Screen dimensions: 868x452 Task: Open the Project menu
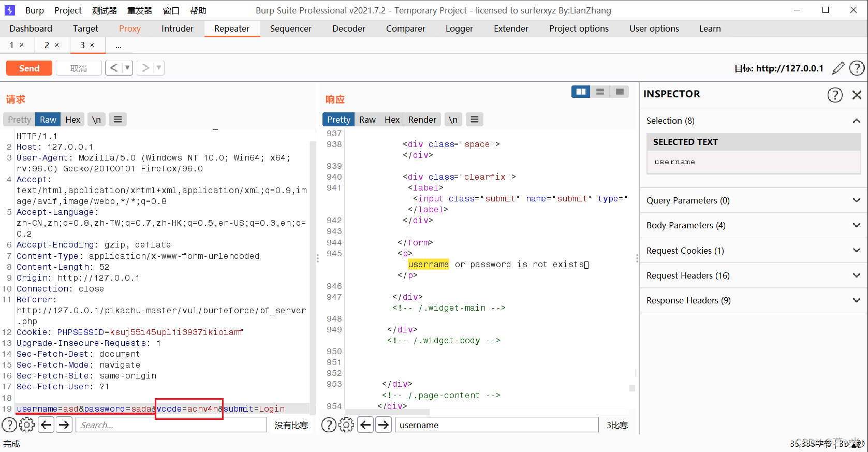[68, 10]
